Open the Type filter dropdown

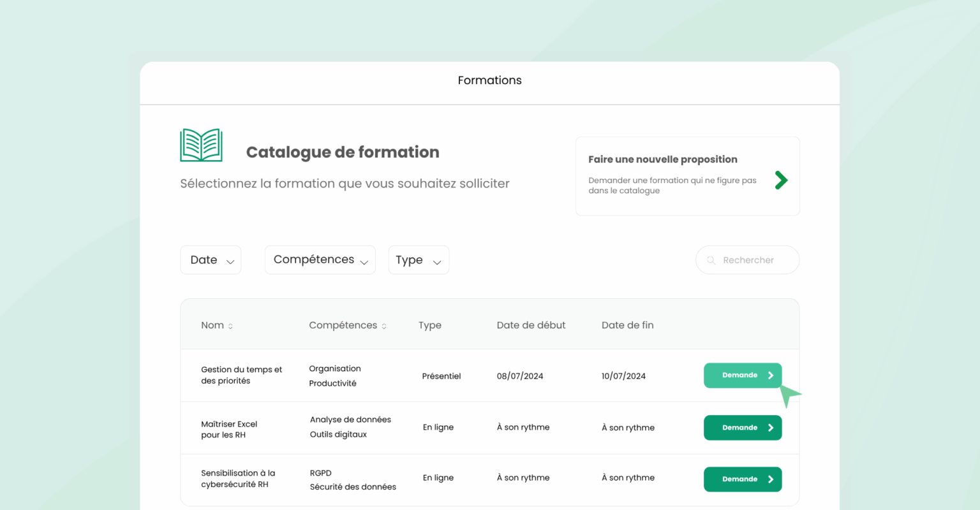(x=419, y=260)
